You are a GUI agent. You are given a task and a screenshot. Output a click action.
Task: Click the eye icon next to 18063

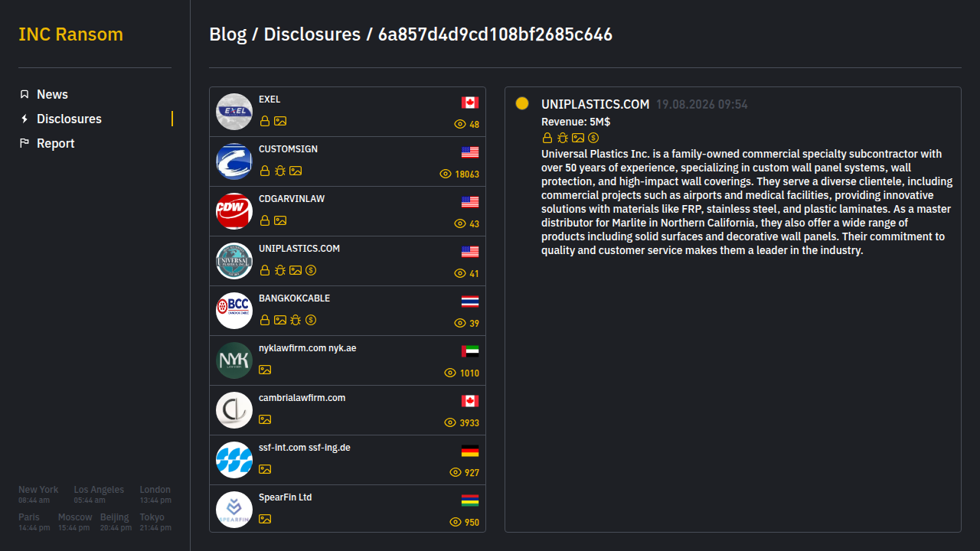[446, 174]
